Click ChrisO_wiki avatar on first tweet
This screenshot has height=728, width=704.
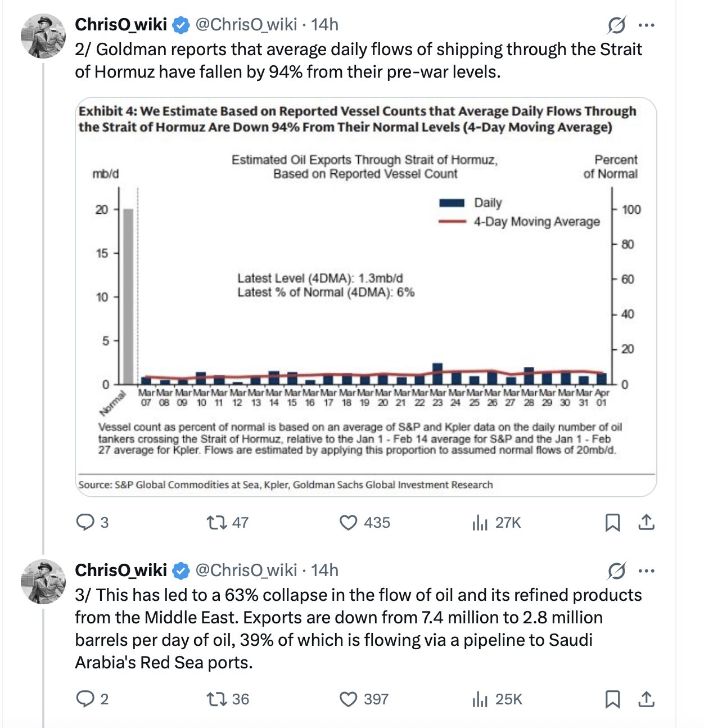tap(43, 37)
